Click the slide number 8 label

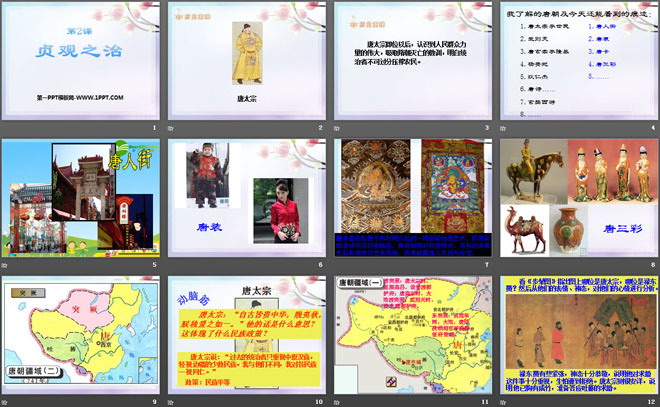coord(653,265)
